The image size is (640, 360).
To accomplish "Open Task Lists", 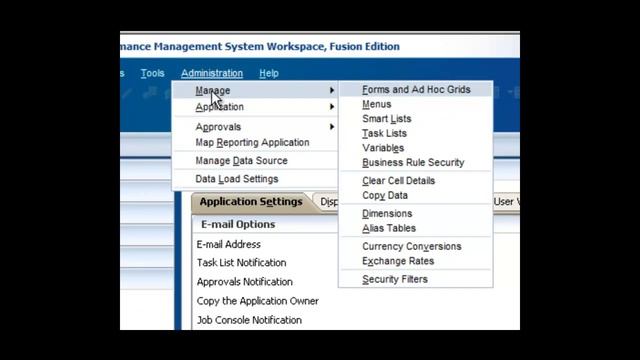I will click(x=384, y=133).
